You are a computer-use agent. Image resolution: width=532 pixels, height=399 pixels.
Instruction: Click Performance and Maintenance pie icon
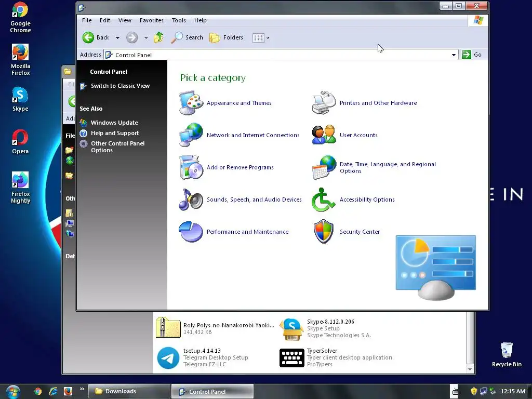(191, 232)
